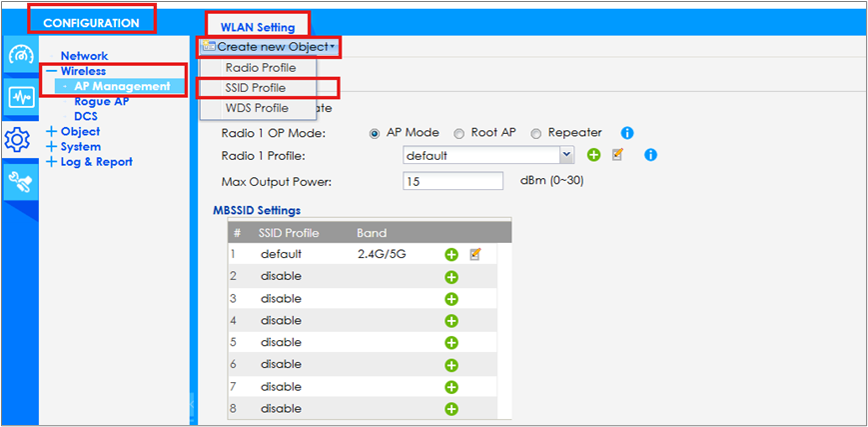This screenshot has height=427, width=868.
Task: Expand the Object tree node
Action: [x=52, y=131]
